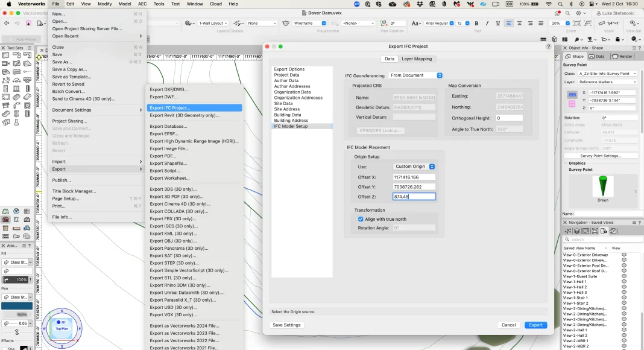The width and height of the screenshot is (644, 350).
Task: Toggle visibility of View-1-Guest Suite saved view
Action: [624, 276]
